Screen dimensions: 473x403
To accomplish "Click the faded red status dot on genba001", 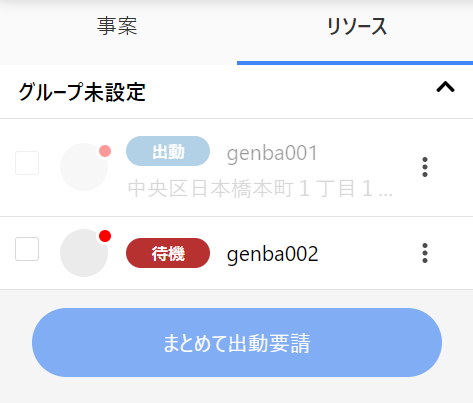I will coord(105,151).
